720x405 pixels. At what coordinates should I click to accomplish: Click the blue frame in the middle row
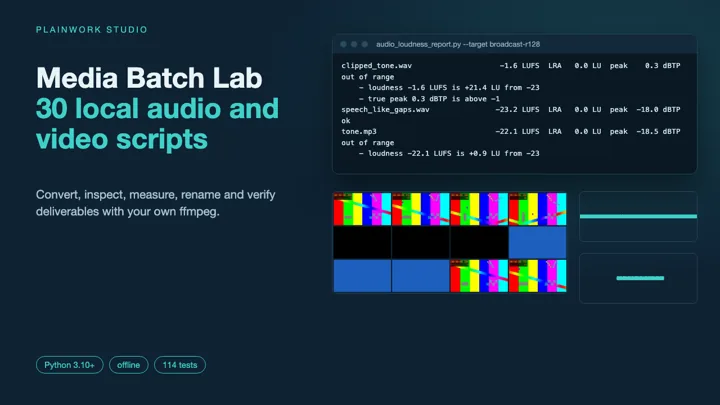[x=538, y=242]
